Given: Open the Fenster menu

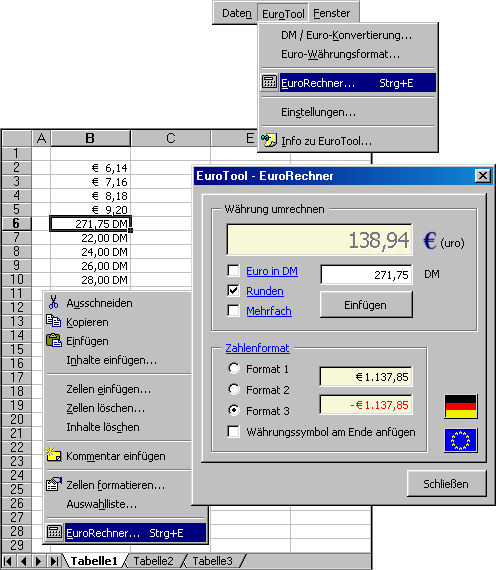Looking at the screenshot, I should point(332,13).
